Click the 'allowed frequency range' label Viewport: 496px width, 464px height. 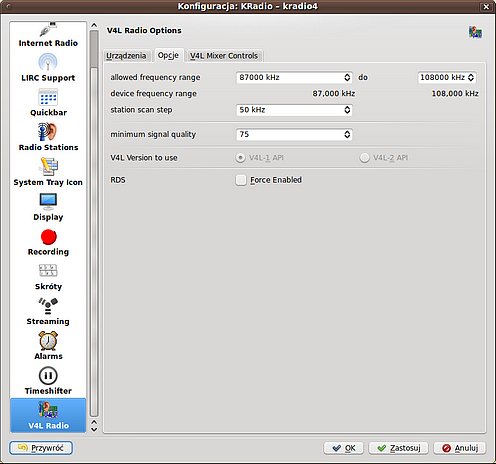[x=155, y=77]
